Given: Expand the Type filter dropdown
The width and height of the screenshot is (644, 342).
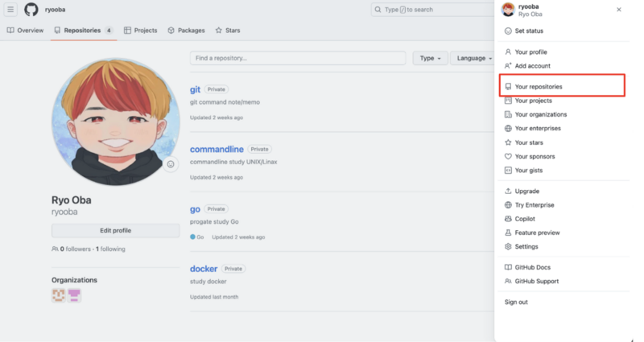Looking at the screenshot, I should (x=430, y=58).
